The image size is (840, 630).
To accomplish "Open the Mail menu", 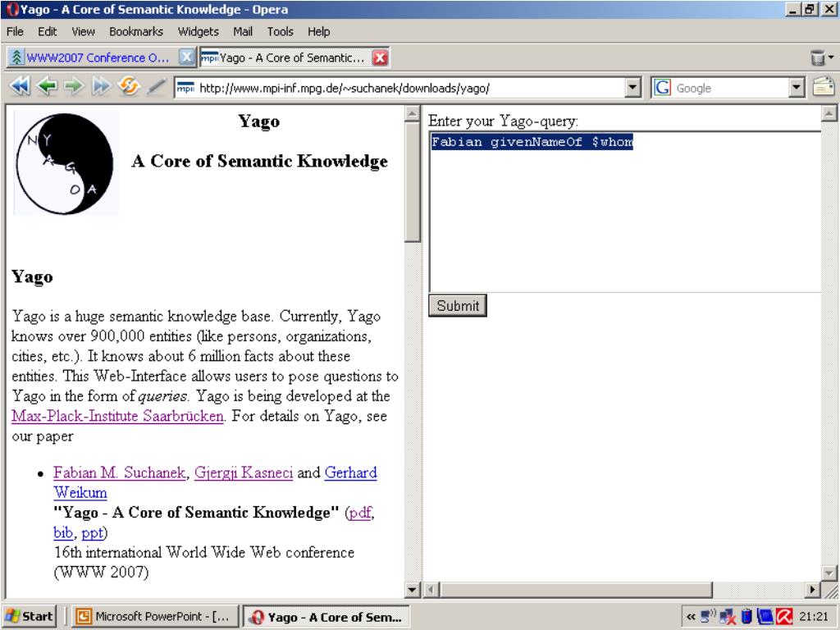I will 243,32.
